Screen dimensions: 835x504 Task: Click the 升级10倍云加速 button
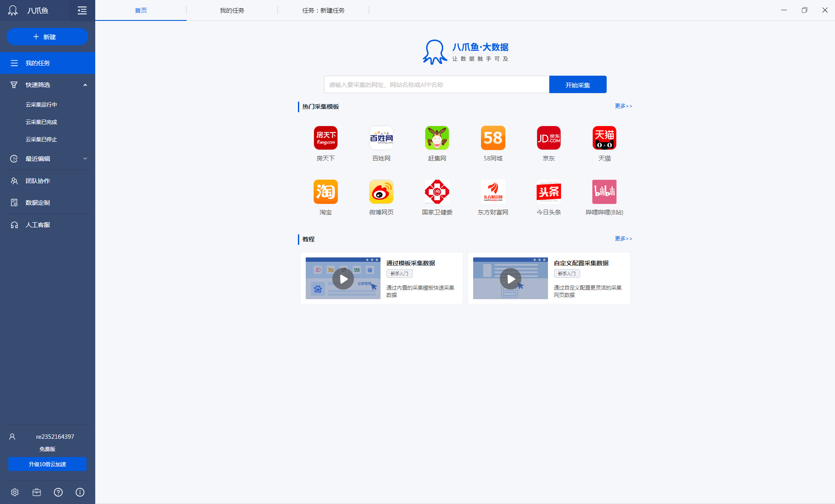click(x=47, y=464)
